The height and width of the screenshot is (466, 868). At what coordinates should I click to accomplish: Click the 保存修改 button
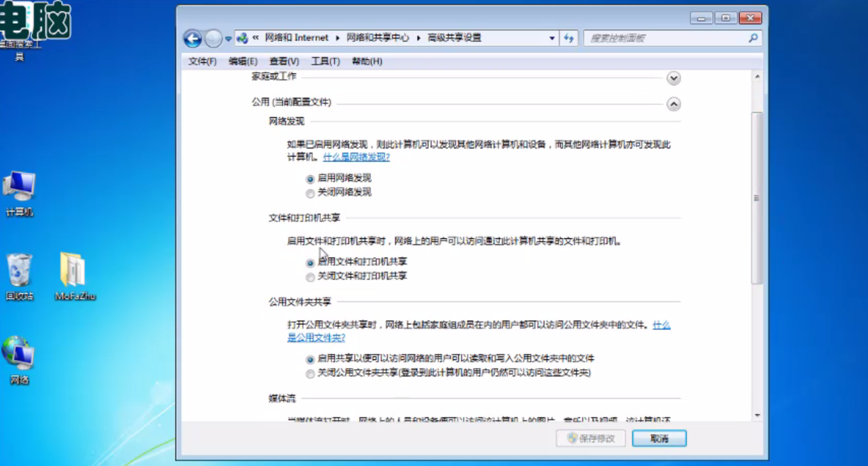point(591,438)
